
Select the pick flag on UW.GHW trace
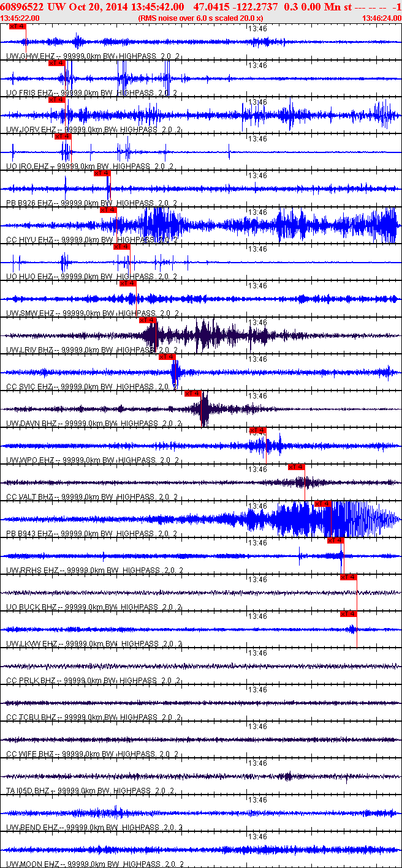click(x=18, y=26)
